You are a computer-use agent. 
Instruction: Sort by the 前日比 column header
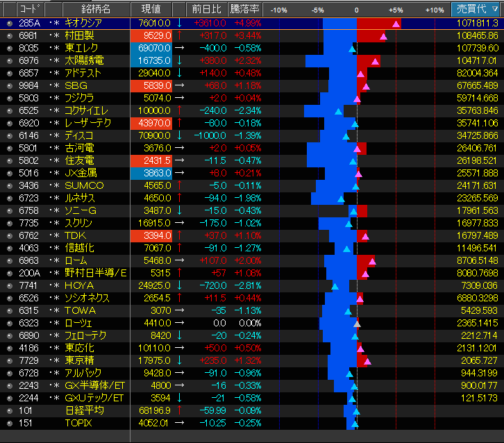coord(206,9)
